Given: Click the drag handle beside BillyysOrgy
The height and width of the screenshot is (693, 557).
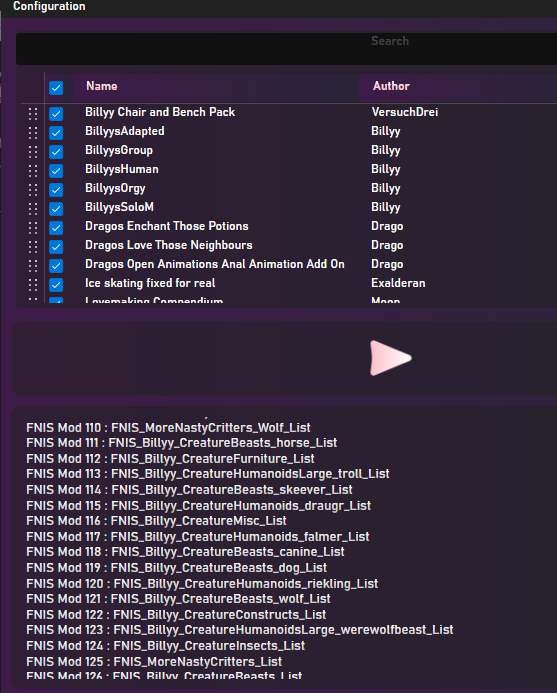Looking at the screenshot, I should pos(33,190).
